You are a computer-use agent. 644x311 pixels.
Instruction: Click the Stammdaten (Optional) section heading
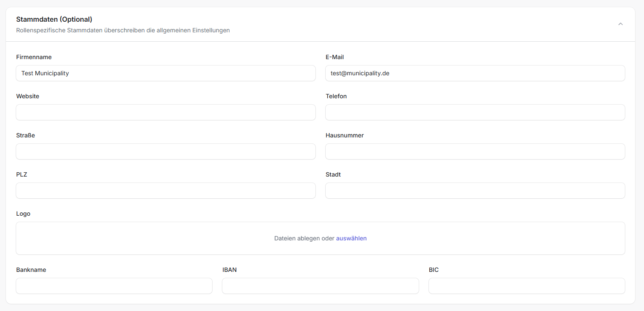coord(54,19)
